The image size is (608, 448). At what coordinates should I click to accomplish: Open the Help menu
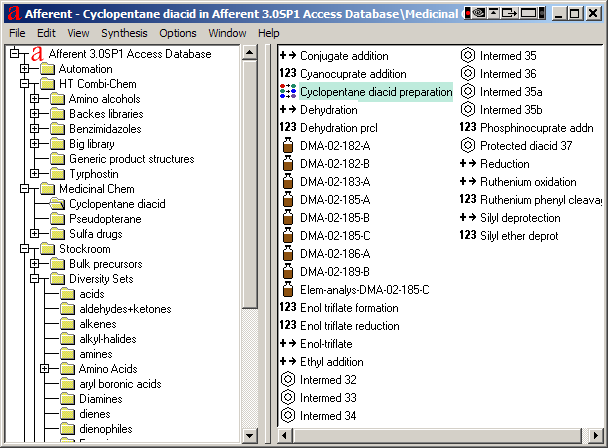point(268,33)
